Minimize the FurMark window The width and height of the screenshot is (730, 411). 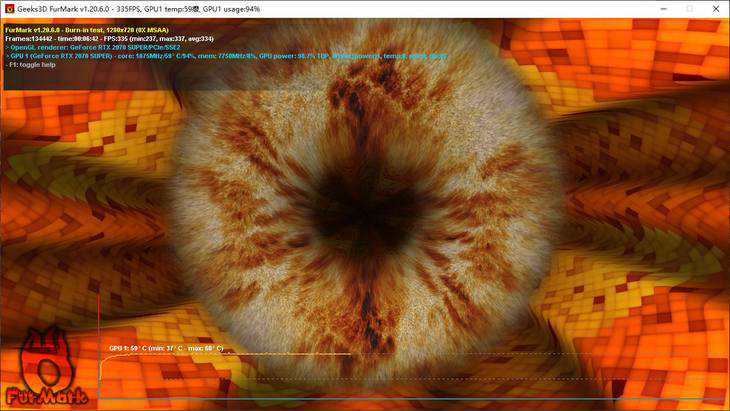pyautogui.click(x=661, y=8)
